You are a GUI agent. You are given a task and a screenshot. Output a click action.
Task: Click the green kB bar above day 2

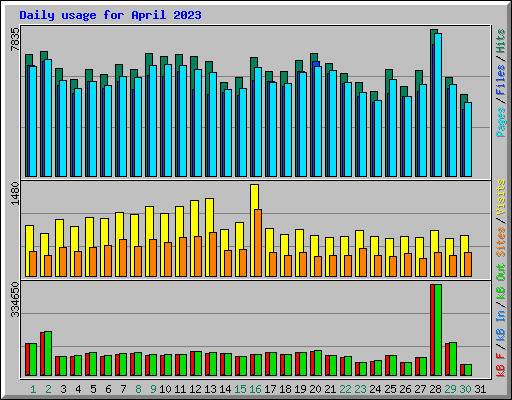[x=48, y=353]
